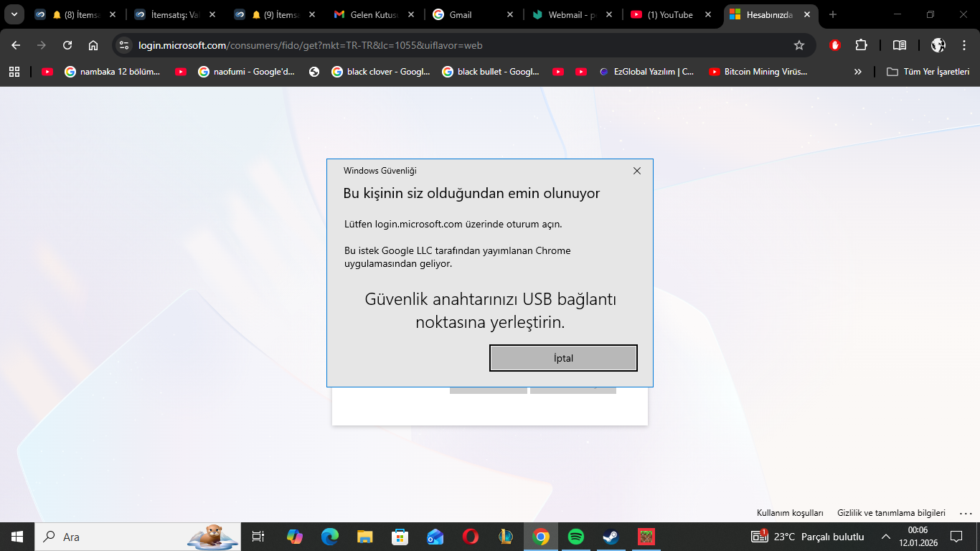The image size is (980, 551).
Task: Switch to the Gelen Kutusu tab
Action: [x=374, y=14]
